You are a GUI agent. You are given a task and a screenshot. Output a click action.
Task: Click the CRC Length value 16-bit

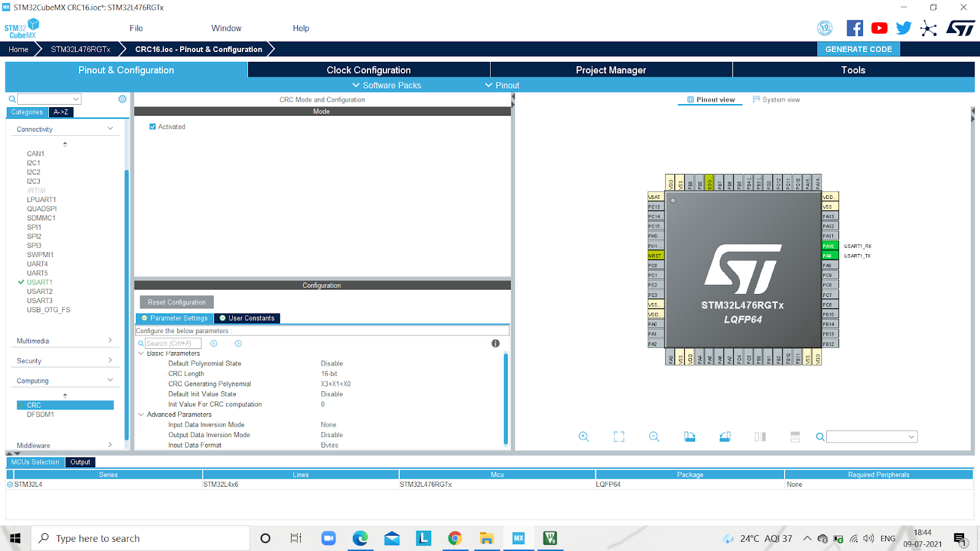330,373
